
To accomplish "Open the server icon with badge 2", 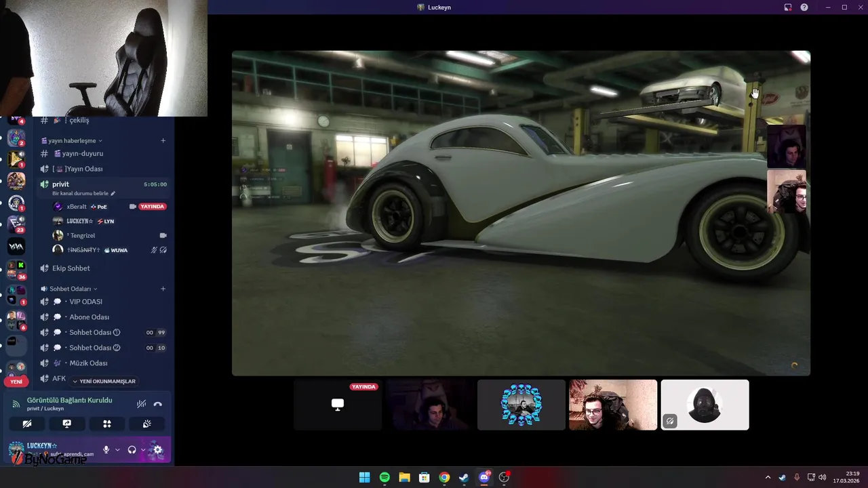I will [16, 138].
